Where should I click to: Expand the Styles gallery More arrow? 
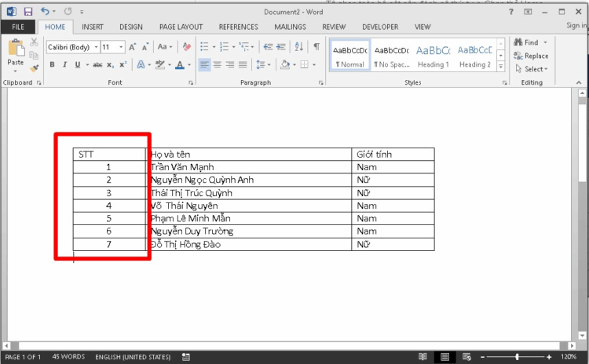pos(502,66)
